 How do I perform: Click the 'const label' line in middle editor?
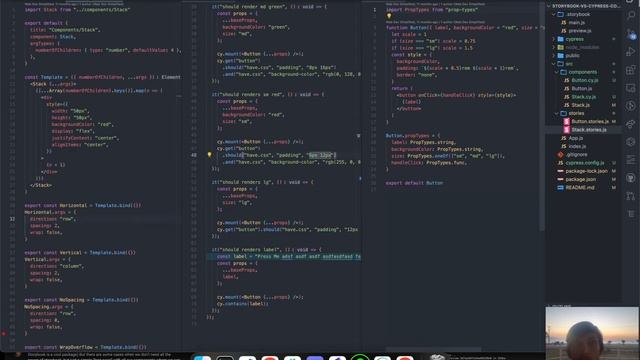tap(289, 256)
